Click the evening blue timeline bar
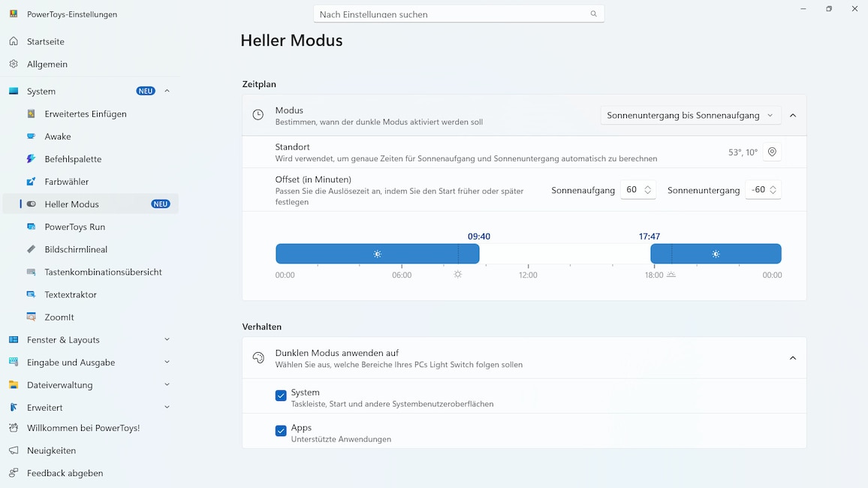This screenshot has height=488, width=868. [716, 254]
